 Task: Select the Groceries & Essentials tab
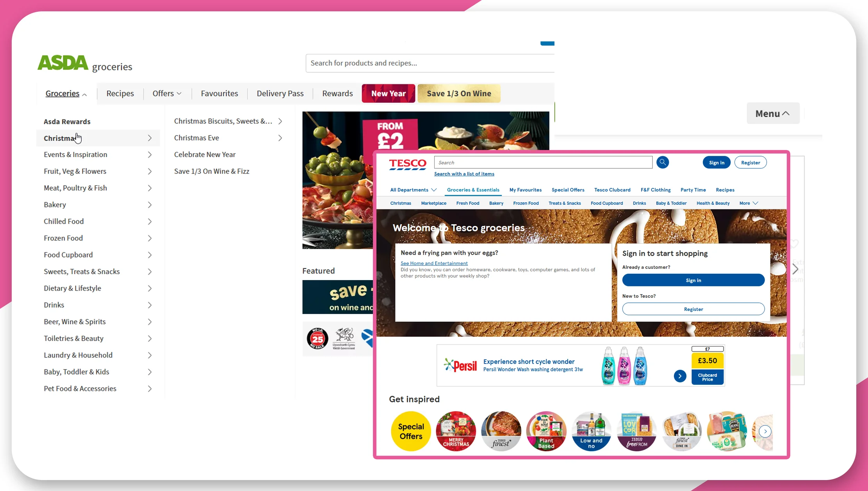pyautogui.click(x=473, y=190)
